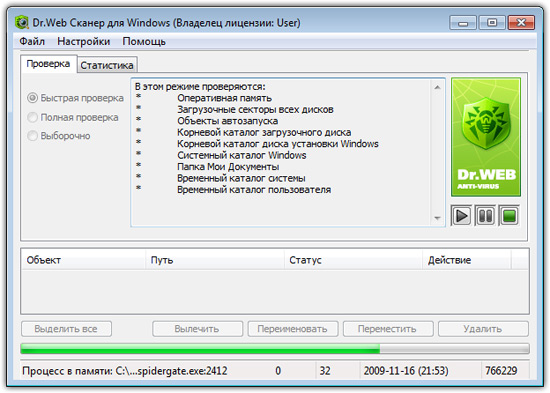
Task: Click the Удалить button
Action: [x=483, y=329]
